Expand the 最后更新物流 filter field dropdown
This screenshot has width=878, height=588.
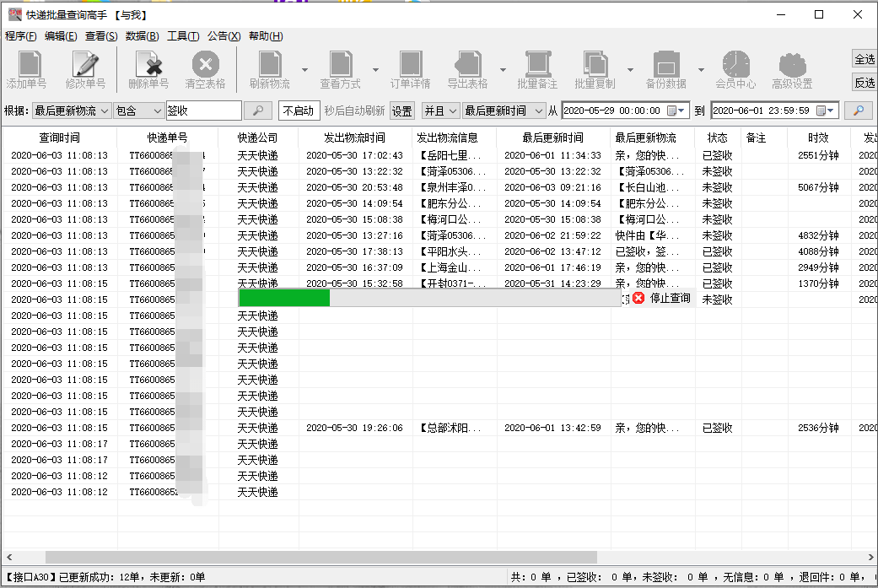[x=104, y=111]
